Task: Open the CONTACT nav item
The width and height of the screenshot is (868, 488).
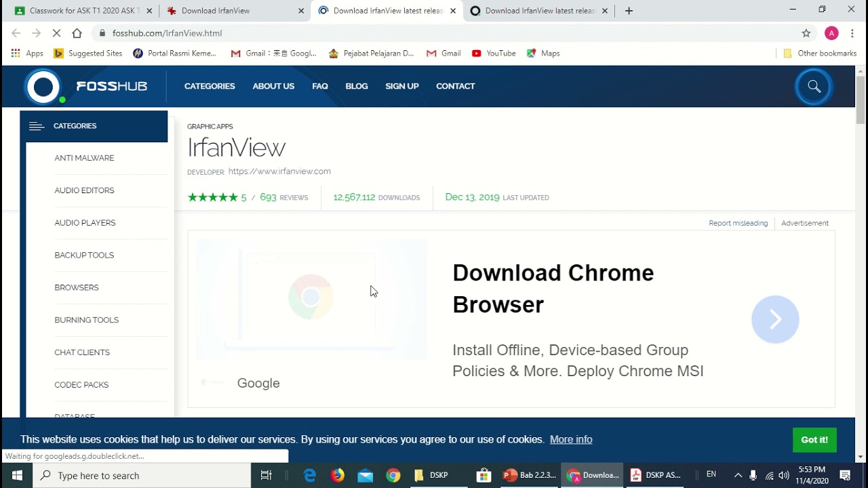Action: [456, 86]
